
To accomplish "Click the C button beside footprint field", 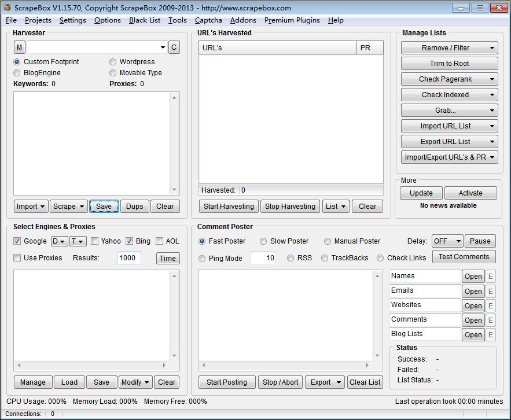I will click(x=174, y=47).
